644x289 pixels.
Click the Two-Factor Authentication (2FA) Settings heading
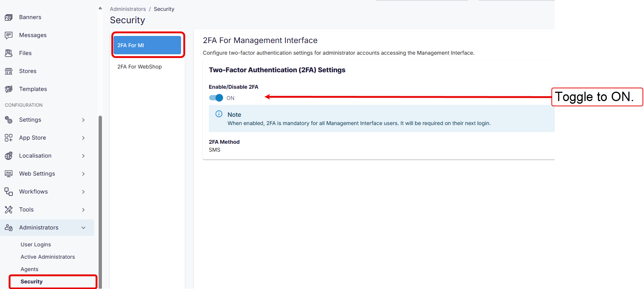(x=277, y=70)
